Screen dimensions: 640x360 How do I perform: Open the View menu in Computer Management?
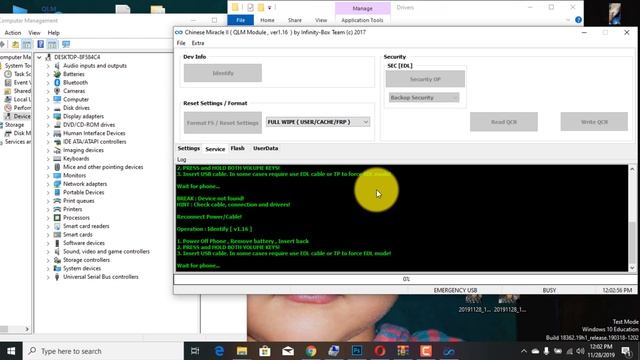(x=34, y=33)
